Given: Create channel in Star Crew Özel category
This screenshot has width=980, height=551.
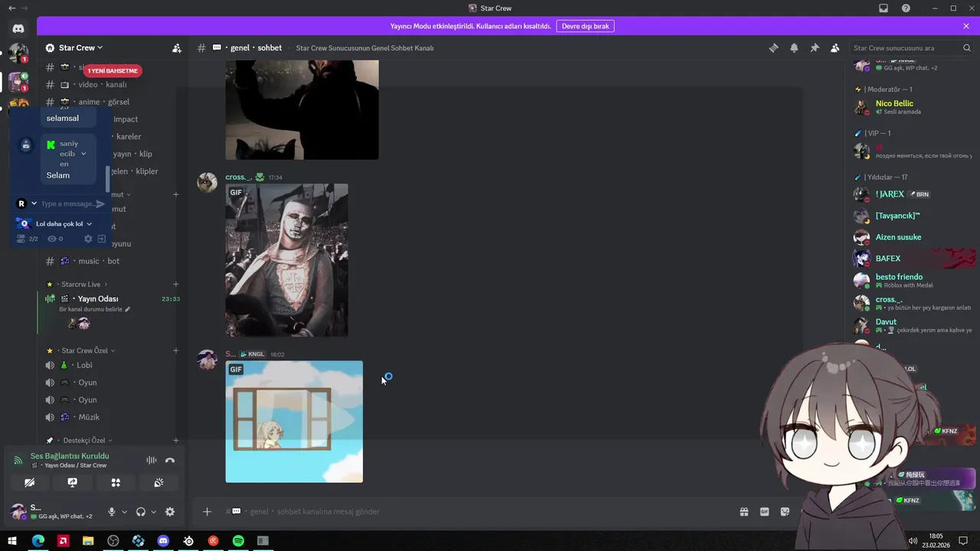Looking at the screenshot, I should click(175, 350).
